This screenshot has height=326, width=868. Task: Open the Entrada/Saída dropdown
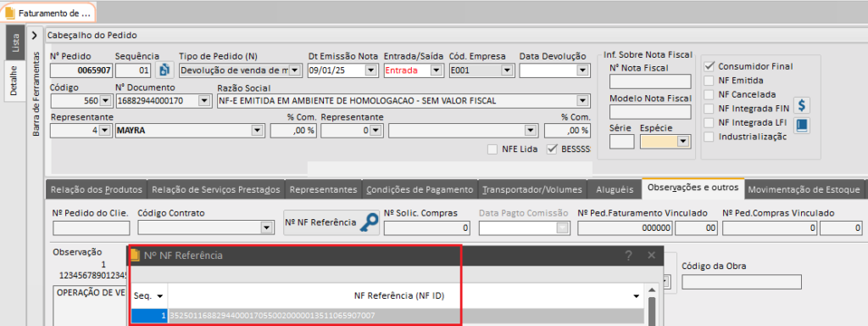tap(436, 70)
